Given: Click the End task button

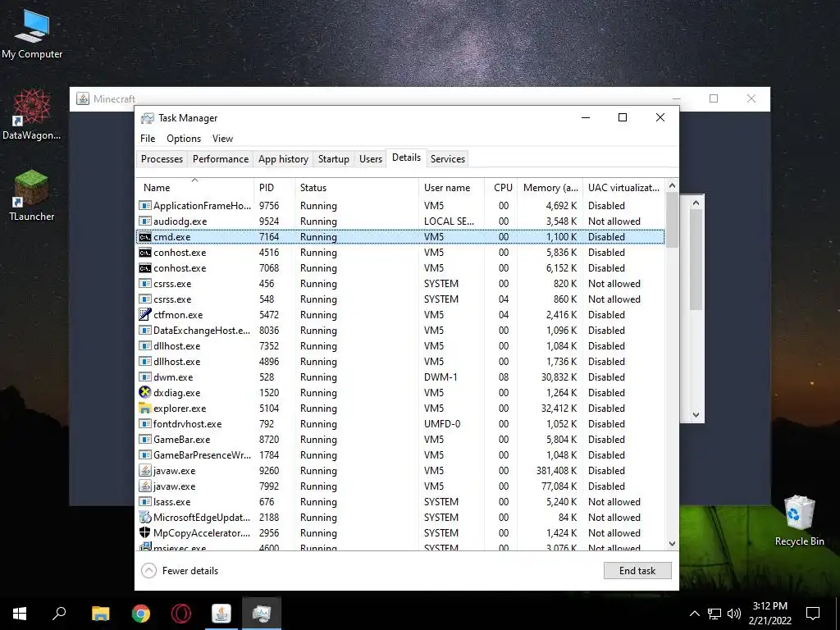Looking at the screenshot, I should point(637,571).
